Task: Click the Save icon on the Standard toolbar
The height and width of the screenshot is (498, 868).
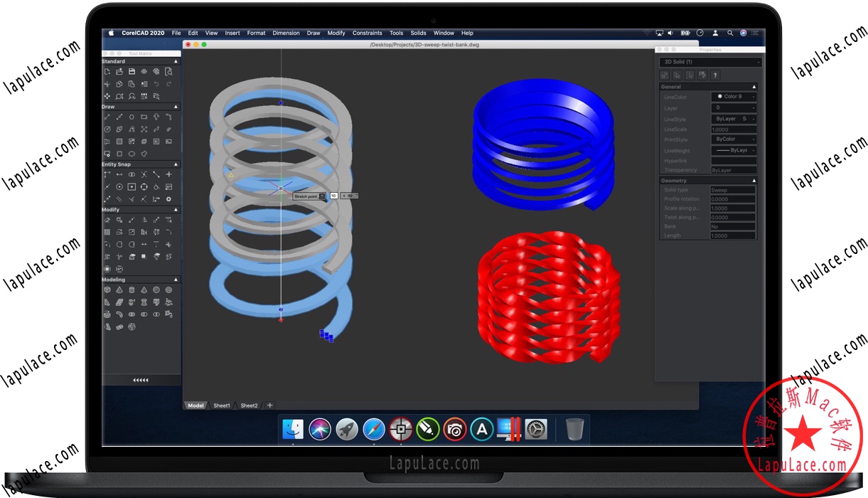Action: click(132, 72)
